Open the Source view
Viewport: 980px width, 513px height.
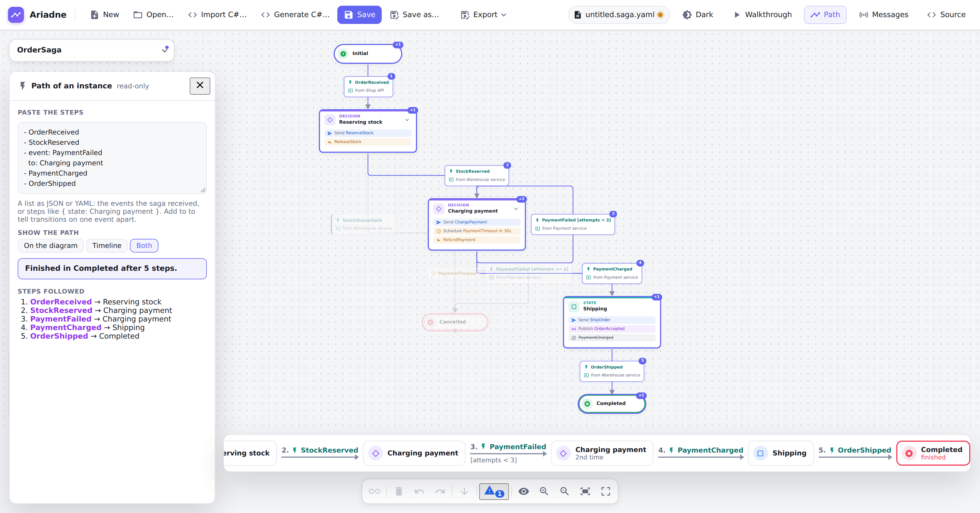tap(946, 15)
